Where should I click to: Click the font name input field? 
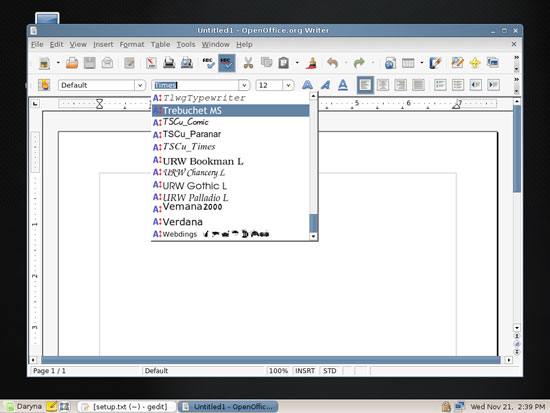[196, 85]
